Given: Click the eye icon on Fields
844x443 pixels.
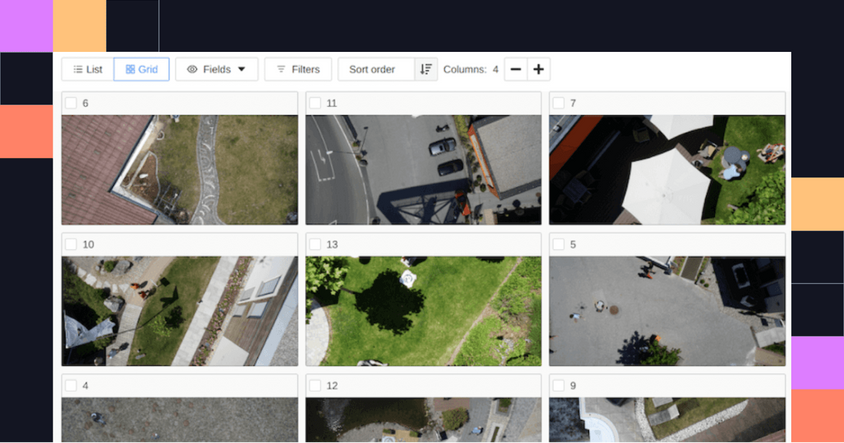Looking at the screenshot, I should (x=192, y=69).
